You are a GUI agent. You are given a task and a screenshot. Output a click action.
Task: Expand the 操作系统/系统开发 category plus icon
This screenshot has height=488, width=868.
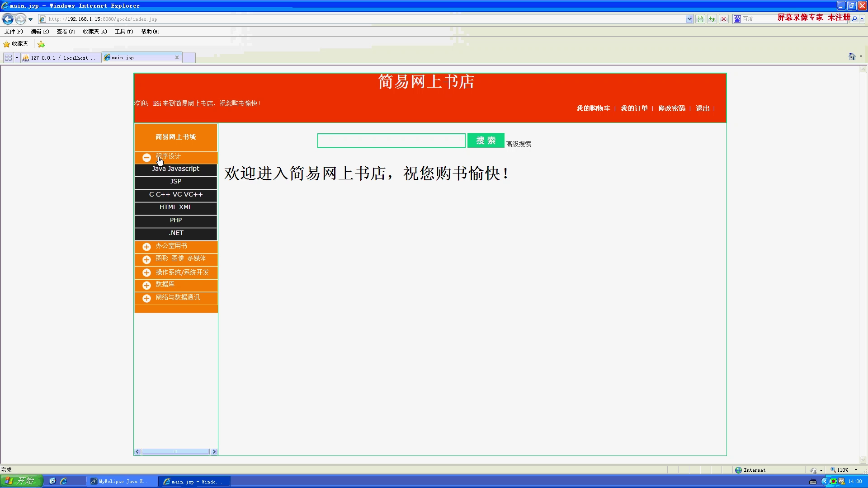pos(146,273)
